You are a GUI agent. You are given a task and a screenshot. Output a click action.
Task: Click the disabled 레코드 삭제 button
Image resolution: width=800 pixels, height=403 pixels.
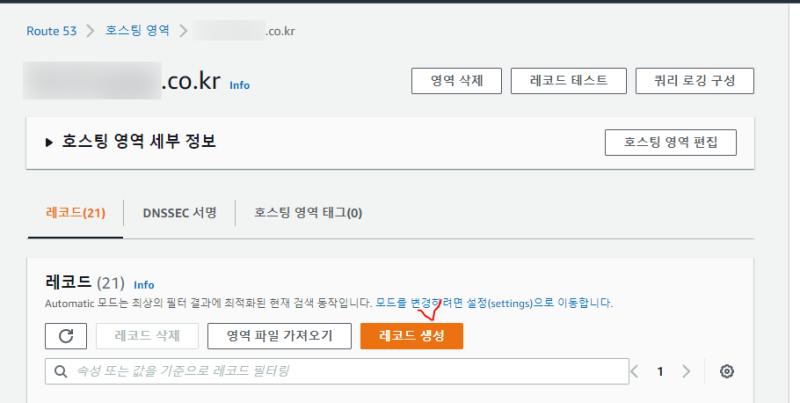pos(147,336)
